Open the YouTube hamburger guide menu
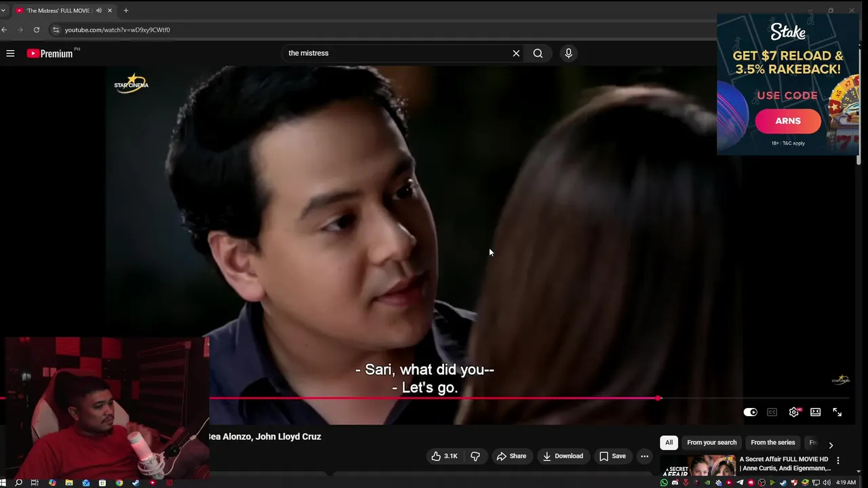The height and width of the screenshot is (488, 868). click(x=10, y=53)
